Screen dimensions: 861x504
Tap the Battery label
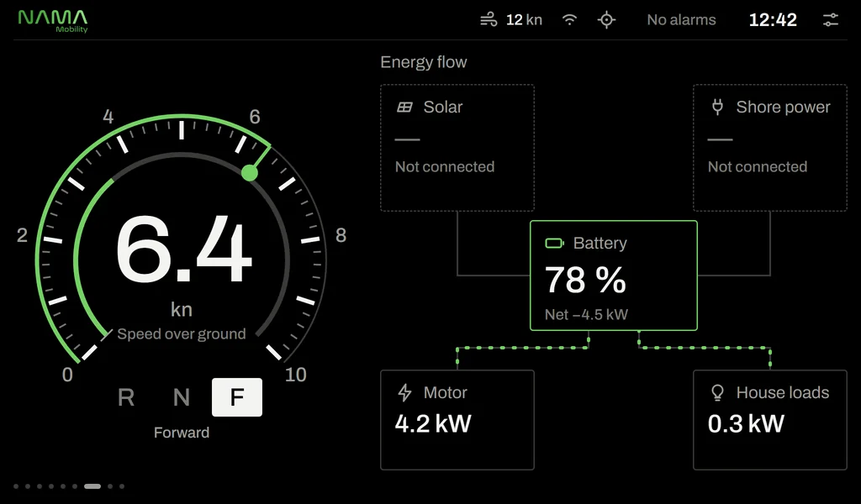click(600, 243)
